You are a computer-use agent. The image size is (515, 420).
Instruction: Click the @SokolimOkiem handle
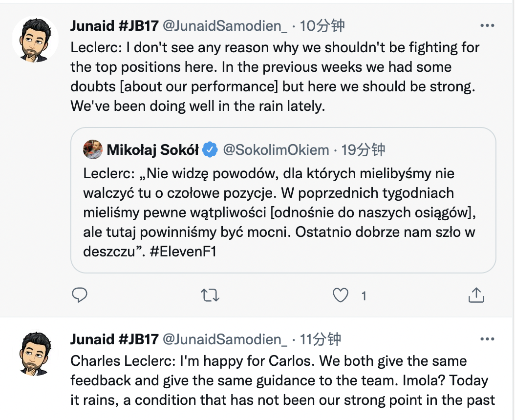[x=276, y=150]
